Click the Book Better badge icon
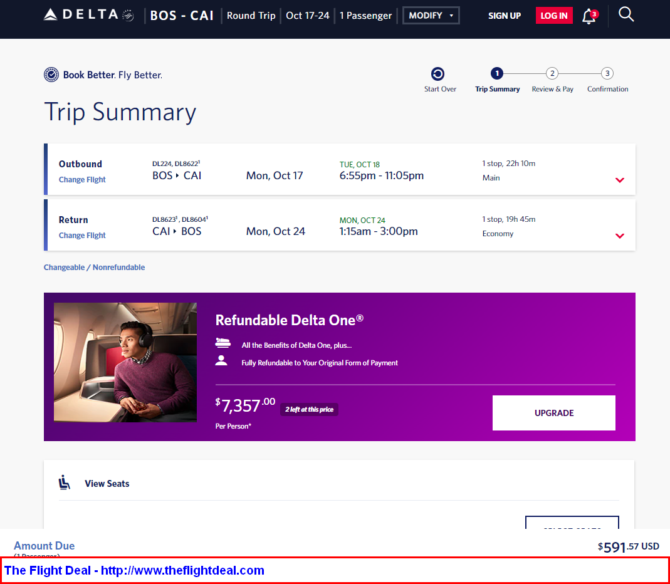 51,75
